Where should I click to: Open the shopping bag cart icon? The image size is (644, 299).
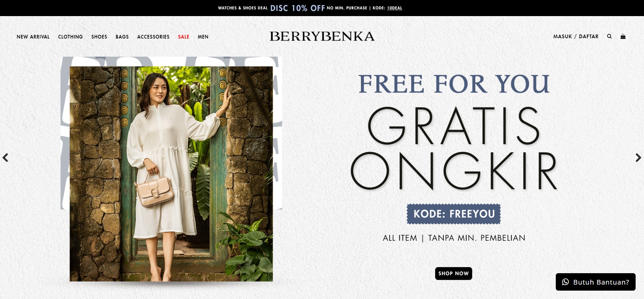click(623, 36)
